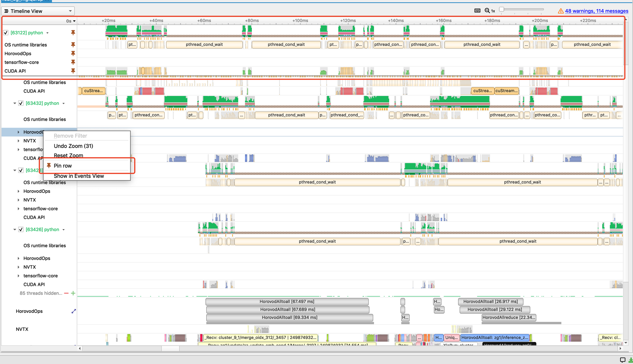Screen dimensions: 633x364
Task: Click the green plus to show hidden threads
Action: tap(73, 293)
